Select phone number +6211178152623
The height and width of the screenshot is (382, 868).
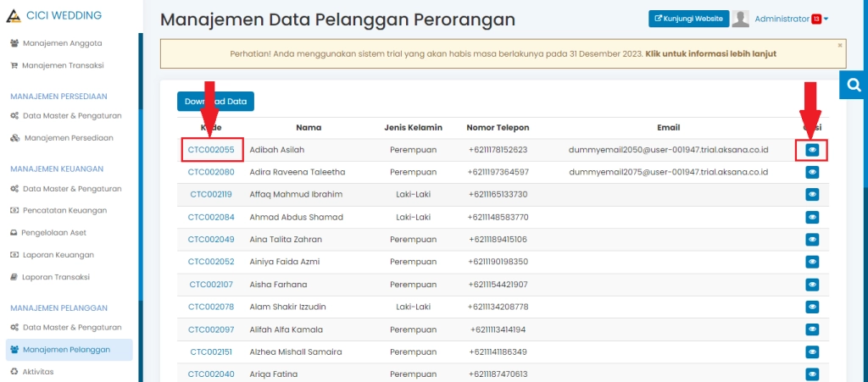[x=498, y=150]
